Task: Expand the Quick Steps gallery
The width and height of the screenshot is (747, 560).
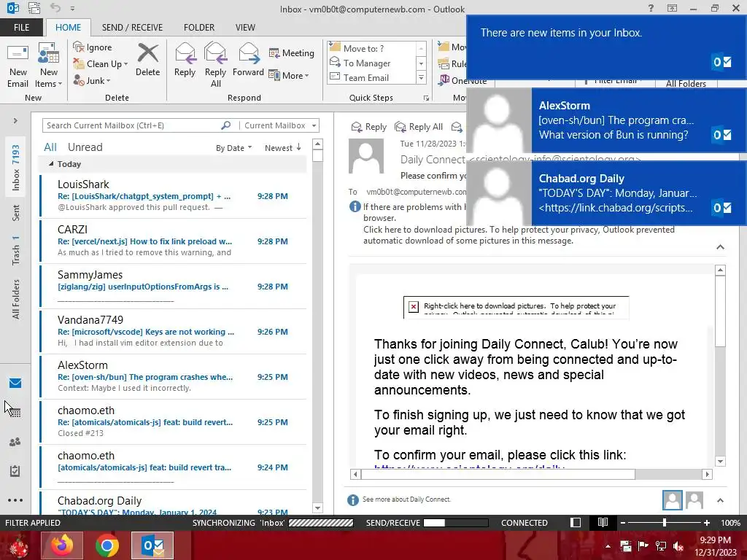Action: click(421, 78)
